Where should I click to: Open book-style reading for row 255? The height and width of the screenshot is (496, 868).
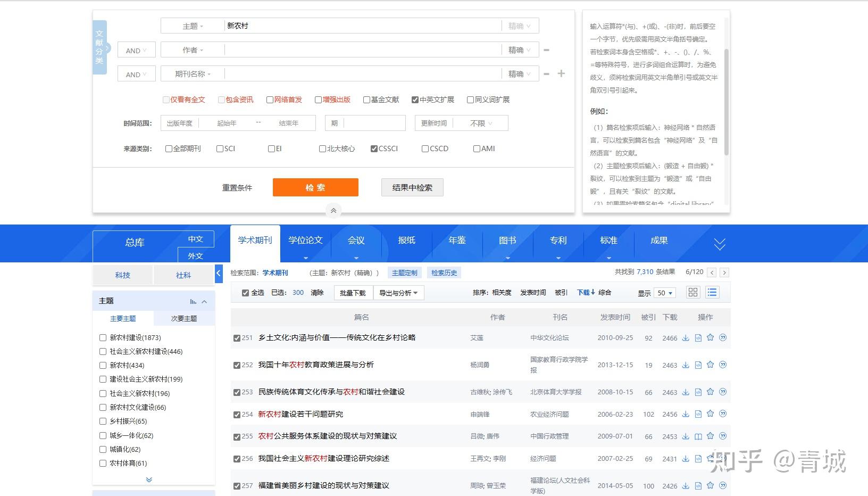pos(698,436)
